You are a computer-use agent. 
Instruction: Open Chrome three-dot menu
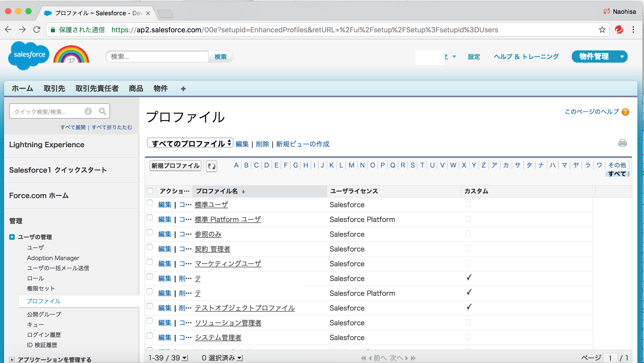[633, 30]
